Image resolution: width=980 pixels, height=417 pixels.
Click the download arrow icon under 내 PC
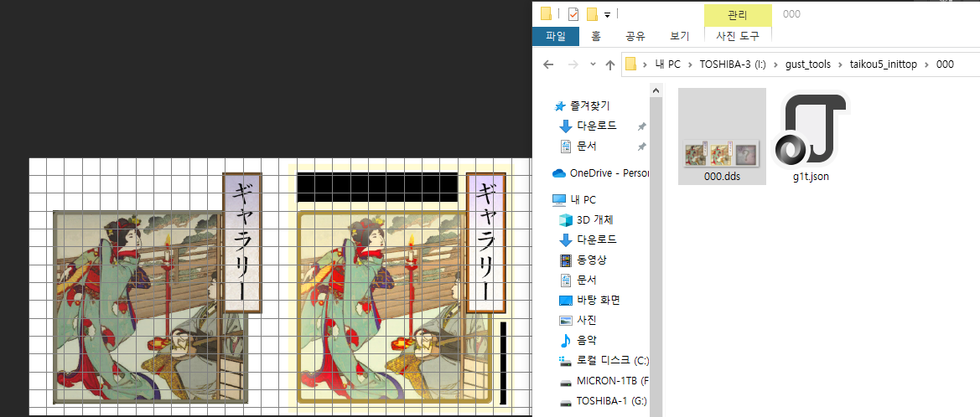point(565,239)
